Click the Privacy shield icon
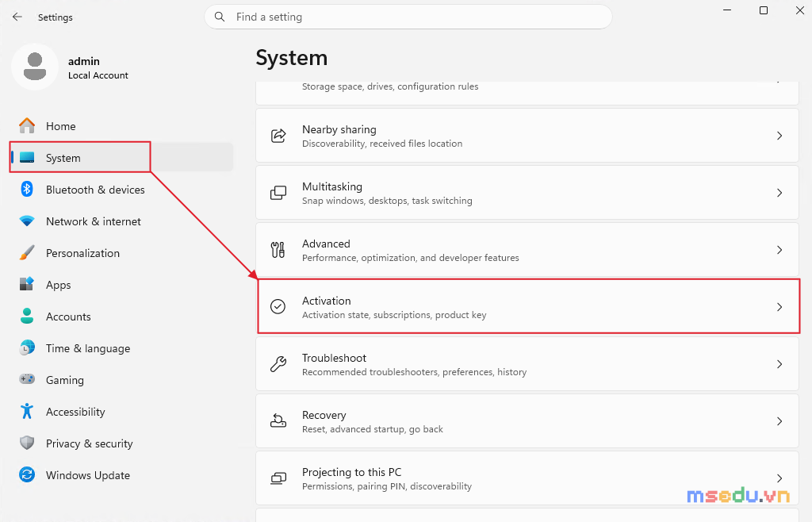 point(27,443)
